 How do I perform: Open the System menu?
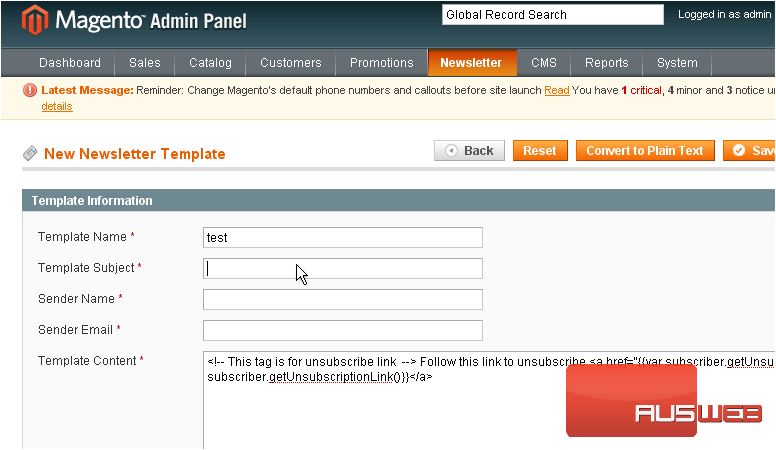pos(677,63)
